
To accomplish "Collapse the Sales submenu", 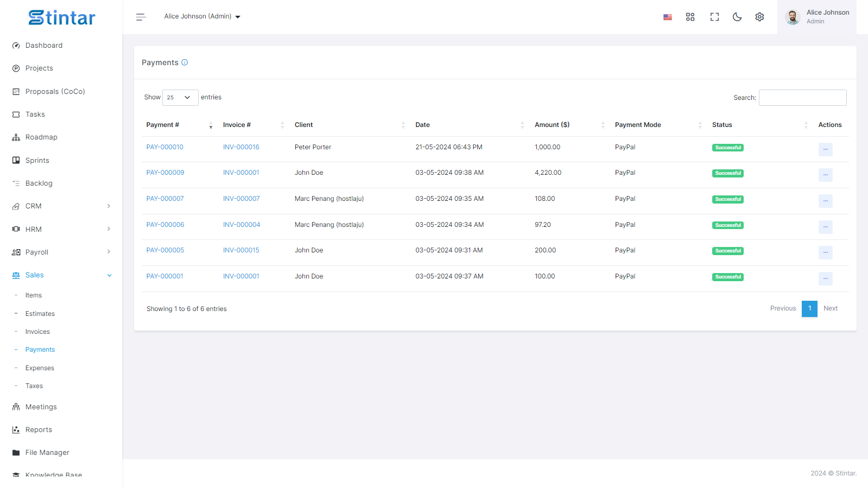I will (61, 275).
